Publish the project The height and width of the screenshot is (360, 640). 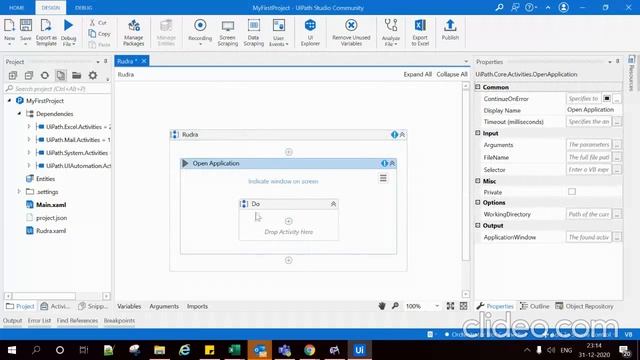pos(450,30)
